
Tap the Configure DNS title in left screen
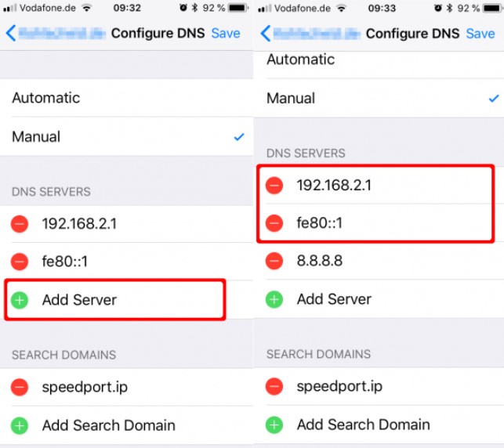pos(158,33)
